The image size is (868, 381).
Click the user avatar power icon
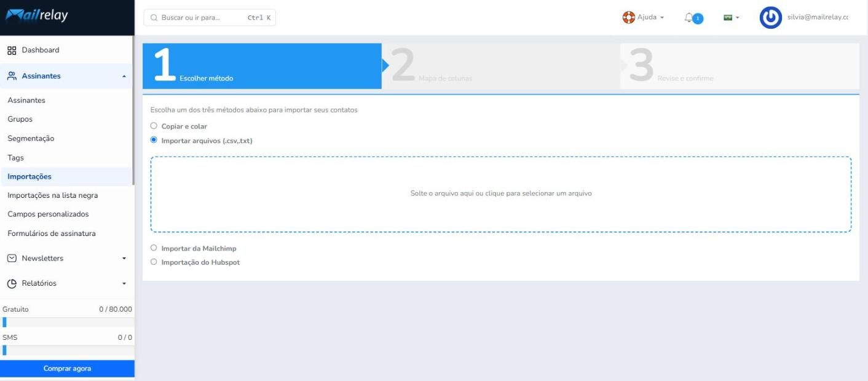pos(770,18)
